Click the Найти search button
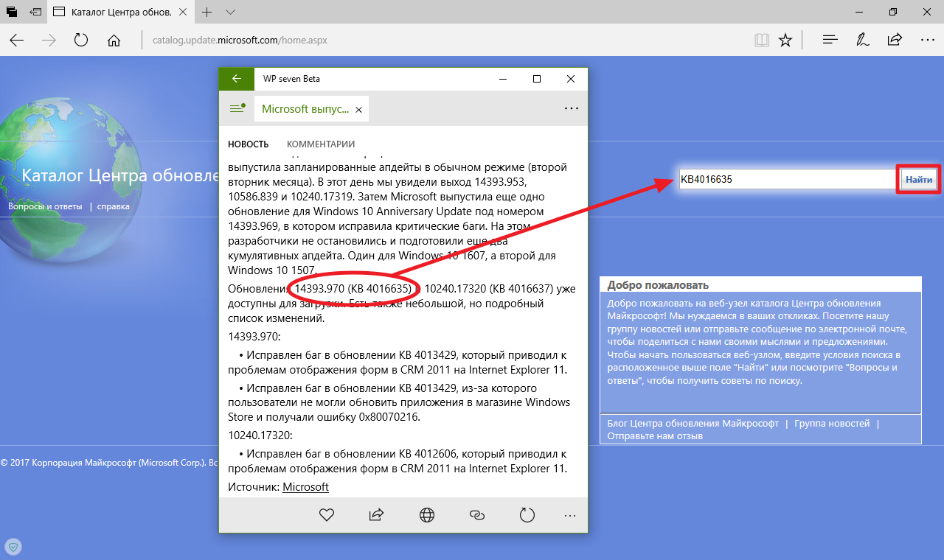This screenshot has height=560, width=944. [919, 179]
